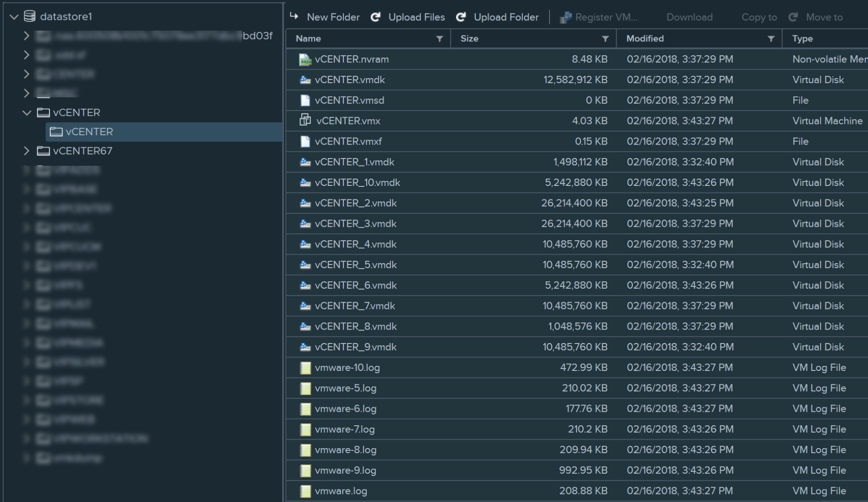Expand the vCENTER67 folder
This screenshot has width=868, height=502.
pos(26,151)
